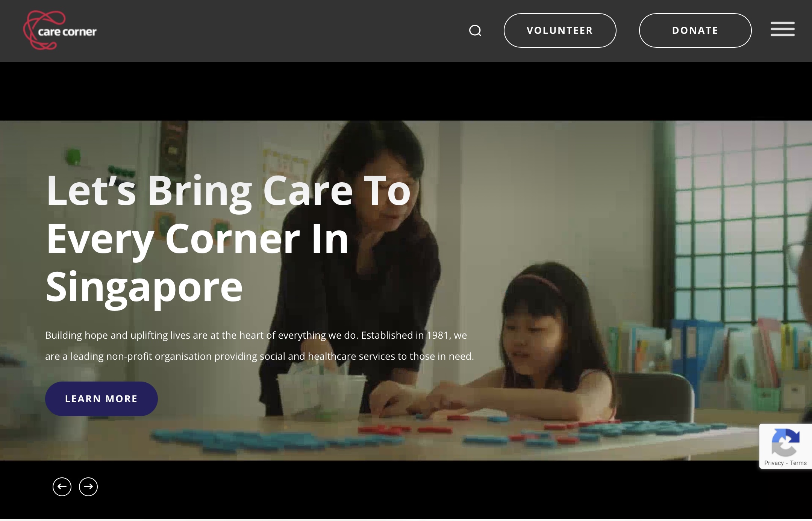Advance to next slide with right arrow
812x521 pixels.
(88, 487)
